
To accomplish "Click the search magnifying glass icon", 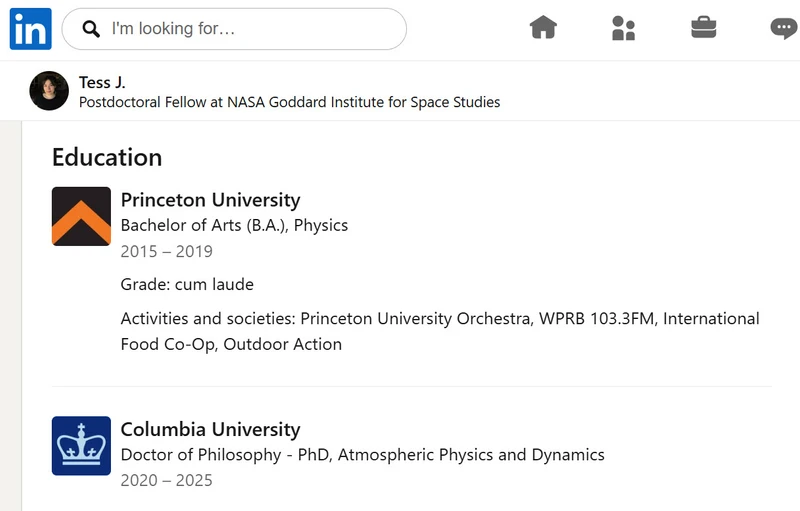I will [x=91, y=29].
